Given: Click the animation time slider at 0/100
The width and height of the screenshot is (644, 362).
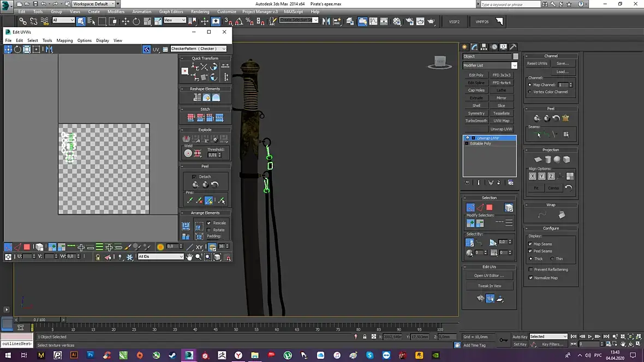Looking at the screenshot, I should point(39,319).
